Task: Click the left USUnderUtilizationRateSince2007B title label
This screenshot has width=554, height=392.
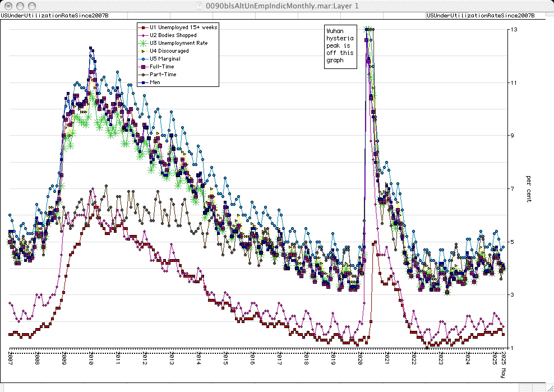Action: (54, 15)
